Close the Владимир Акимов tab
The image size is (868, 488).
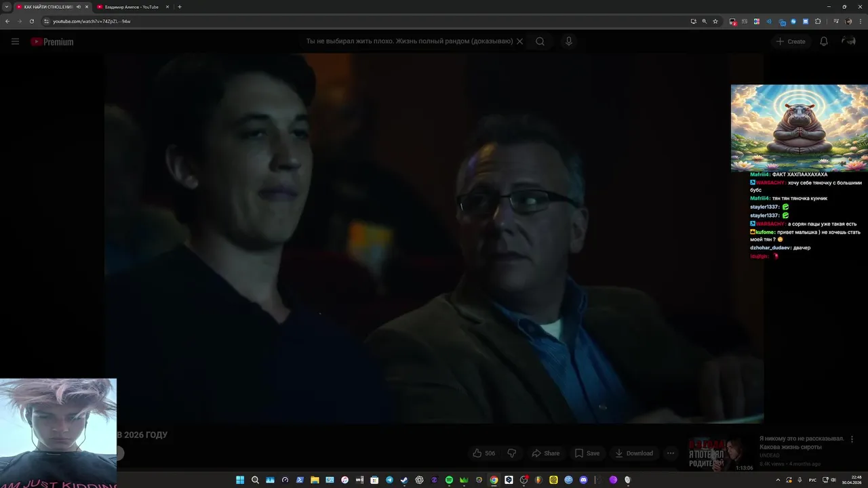point(167,7)
